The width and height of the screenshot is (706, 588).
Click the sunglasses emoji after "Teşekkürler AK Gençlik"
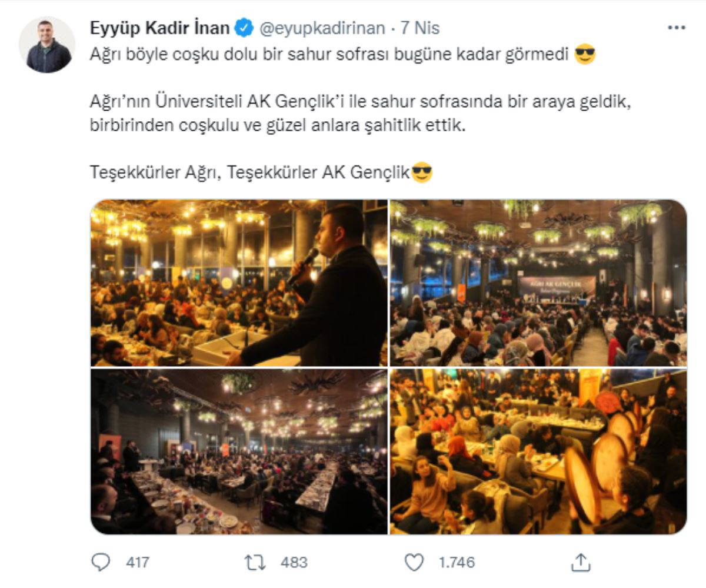click(x=422, y=172)
